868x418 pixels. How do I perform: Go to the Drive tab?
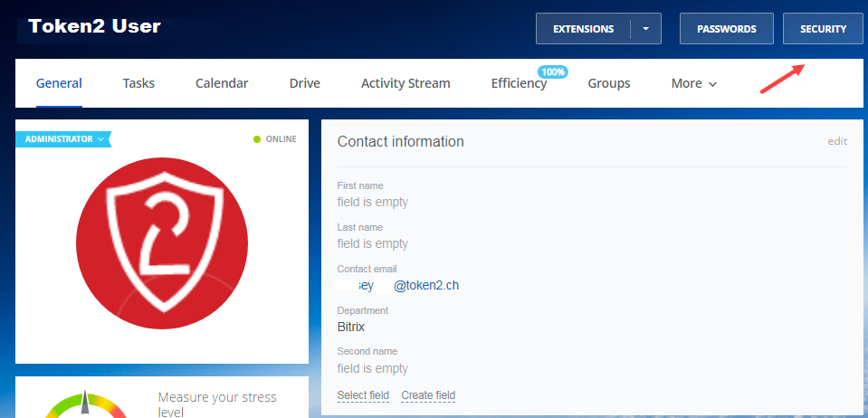(304, 83)
